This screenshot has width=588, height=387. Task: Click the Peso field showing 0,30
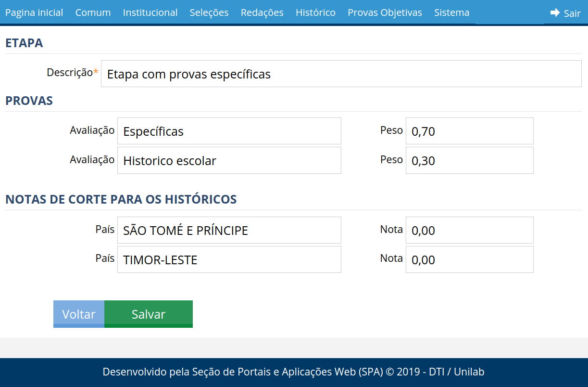[470, 160]
